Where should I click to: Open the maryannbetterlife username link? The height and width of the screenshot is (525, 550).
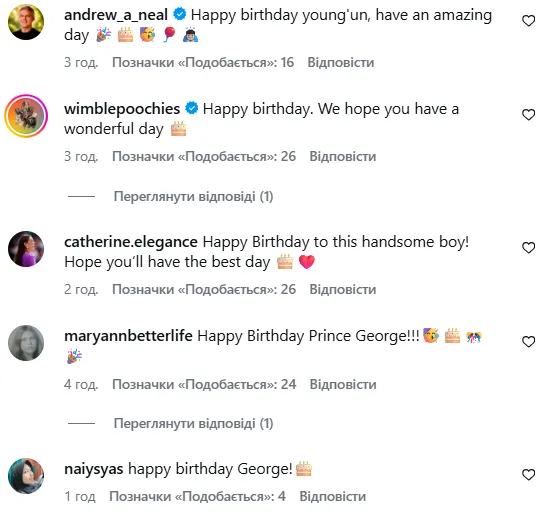coord(128,336)
